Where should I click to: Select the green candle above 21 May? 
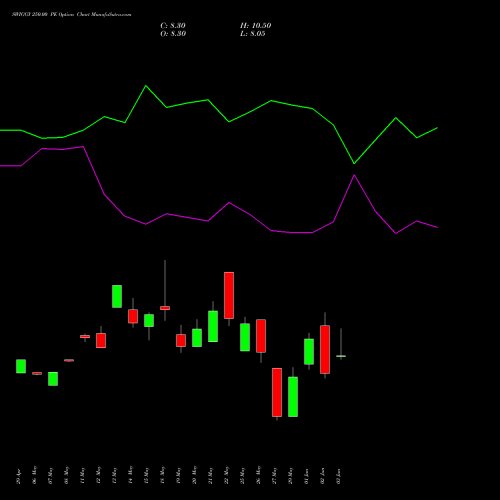[213, 326]
